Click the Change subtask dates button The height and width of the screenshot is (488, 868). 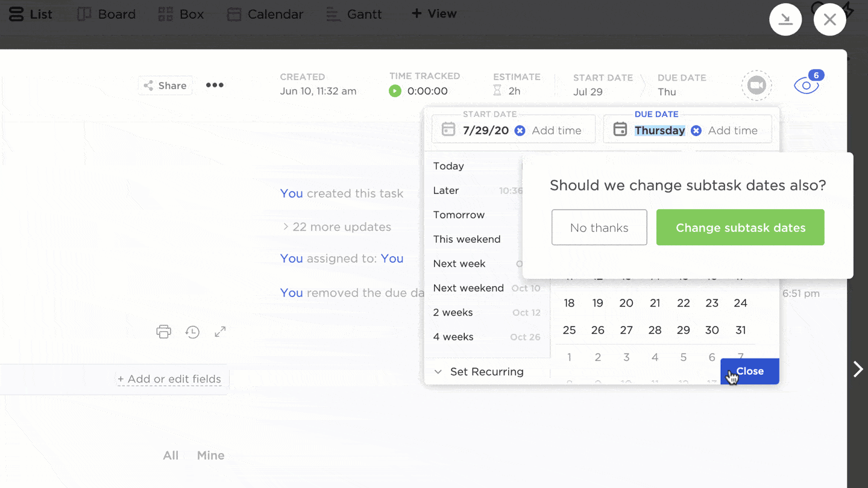click(x=740, y=227)
